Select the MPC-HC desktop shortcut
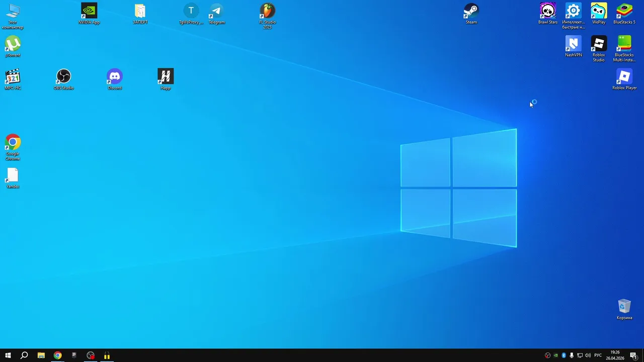This screenshot has height=362, width=644. click(13, 79)
